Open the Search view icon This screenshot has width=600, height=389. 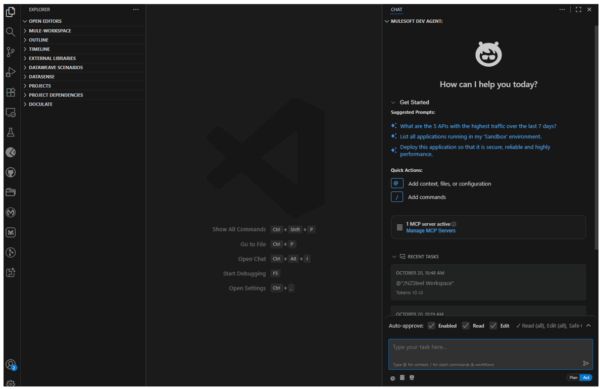point(11,32)
